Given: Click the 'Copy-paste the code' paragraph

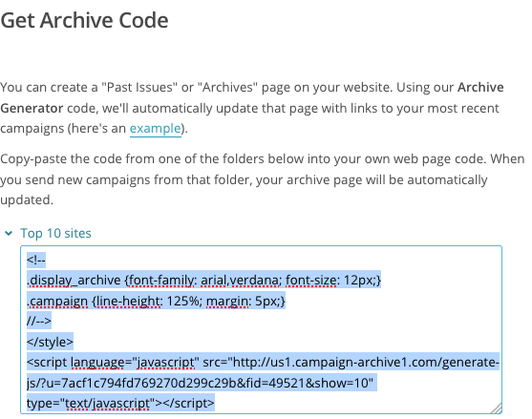Looking at the screenshot, I should (262, 179).
